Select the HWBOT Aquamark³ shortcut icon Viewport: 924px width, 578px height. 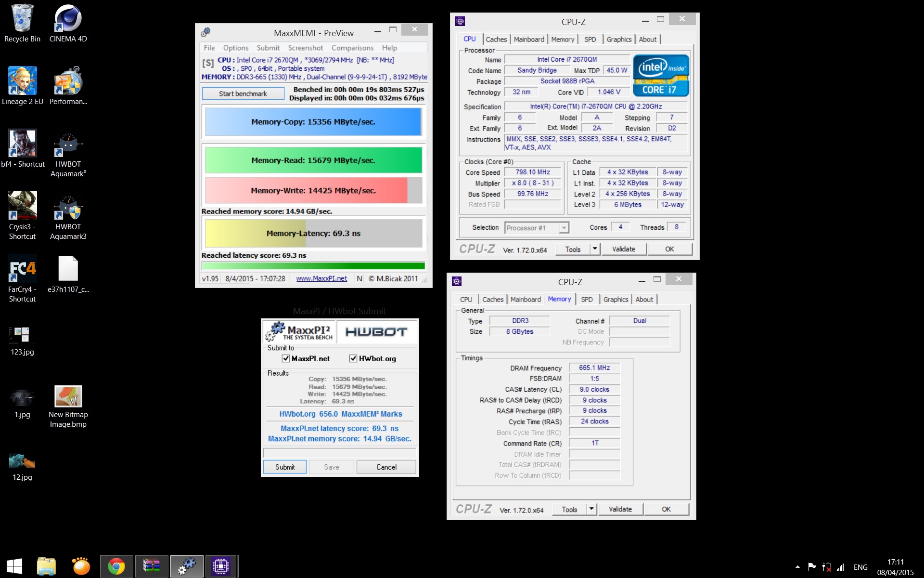[68, 143]
